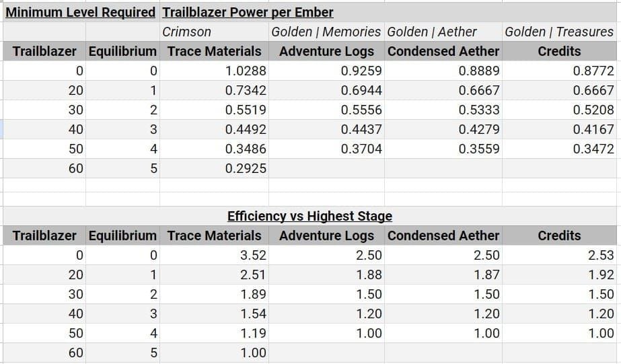Screen dimensions: 621x364
Task: Click the "Efficiency vs Highest Stage" heading
Action: 309,216
